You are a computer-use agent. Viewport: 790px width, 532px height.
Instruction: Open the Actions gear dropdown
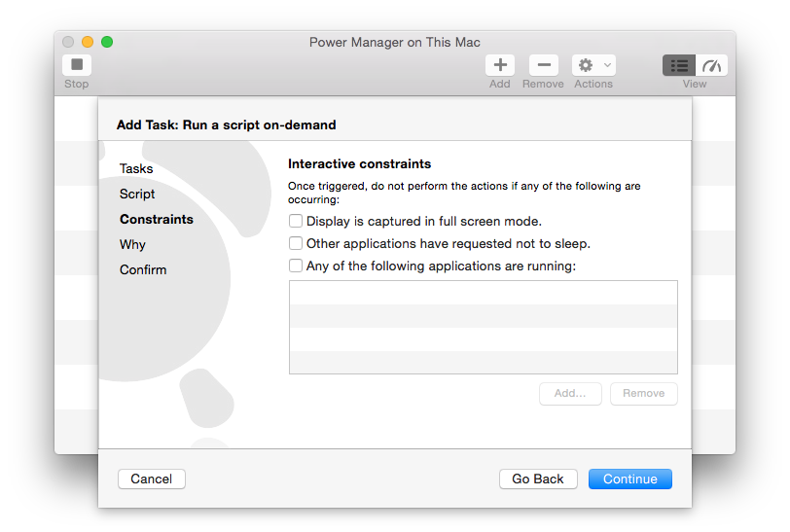click(593, 65)
